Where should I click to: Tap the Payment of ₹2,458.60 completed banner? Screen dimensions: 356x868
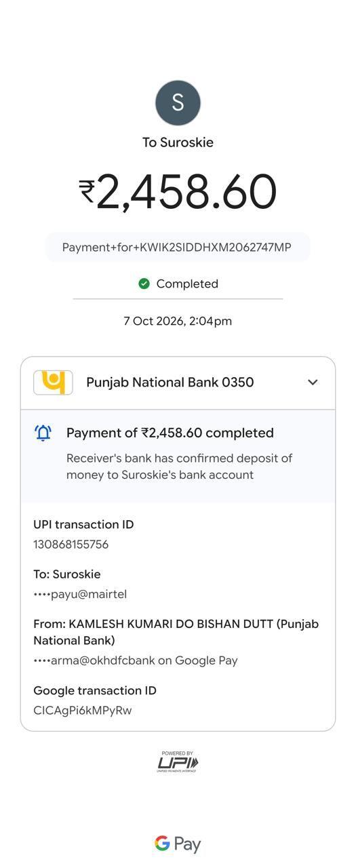click(x=178, y=456)
